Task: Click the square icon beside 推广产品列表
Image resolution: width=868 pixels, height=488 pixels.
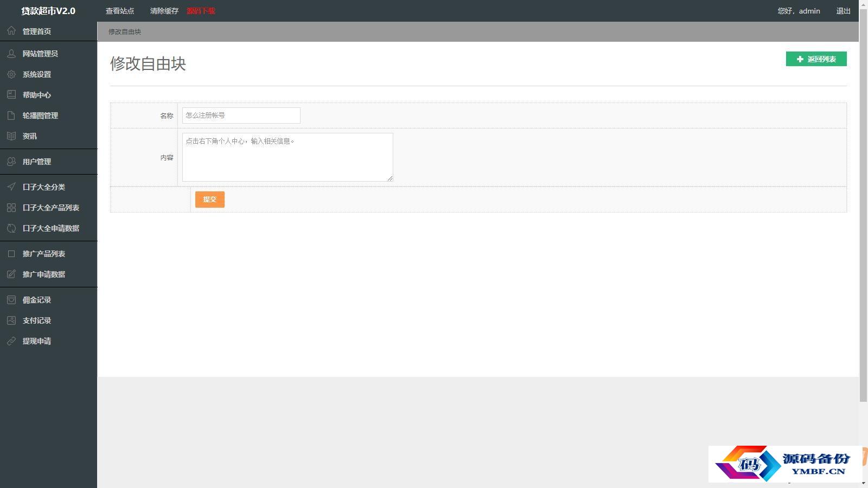Action: coord(11,254)
